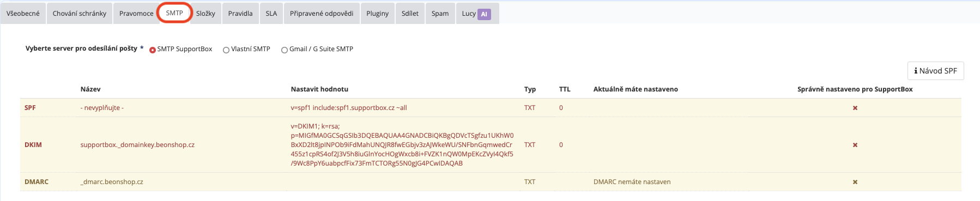The image size is (980, 201).
Task: Click the Typ column header
Action: coord(530,89)
